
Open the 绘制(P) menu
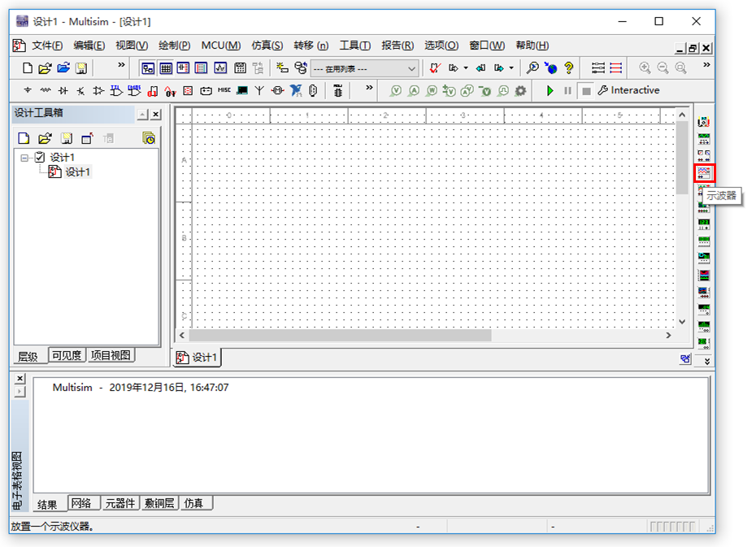[174, 46]
